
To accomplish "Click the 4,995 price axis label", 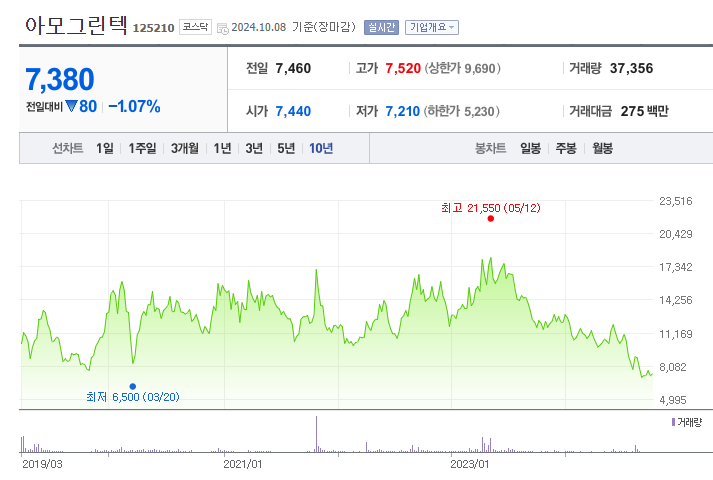I will pyautogui.click(x=673, y=400).
